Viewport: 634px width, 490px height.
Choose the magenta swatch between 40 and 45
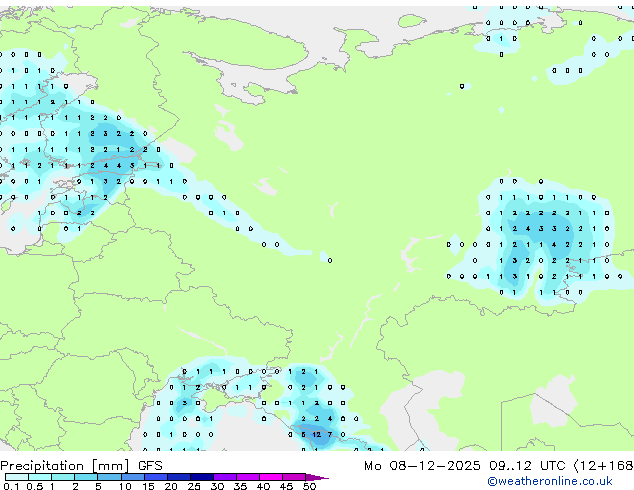pyautogui.click(x=271, y=477)
